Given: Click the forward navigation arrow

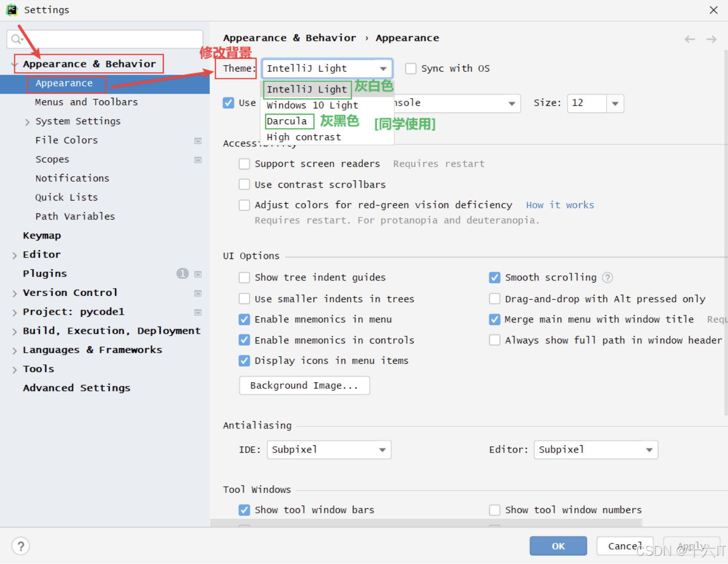Looking at the screenshot, I should tap(711, 39).
